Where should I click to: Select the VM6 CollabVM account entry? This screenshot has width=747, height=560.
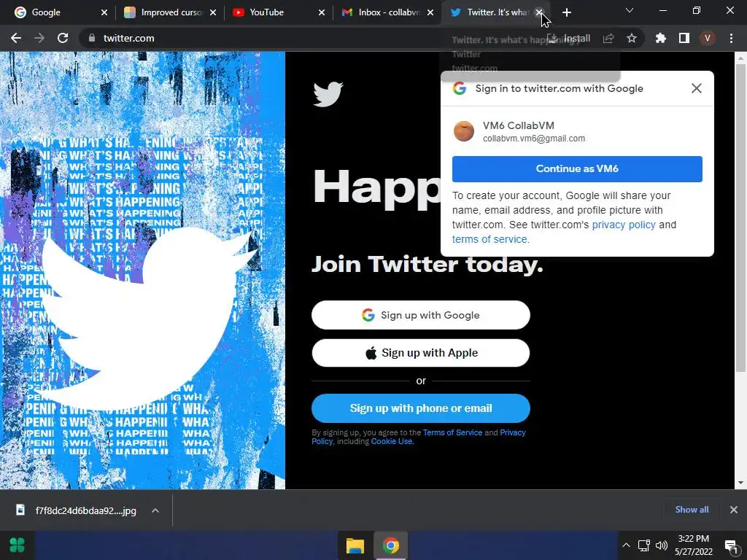[x=577, y=131]
